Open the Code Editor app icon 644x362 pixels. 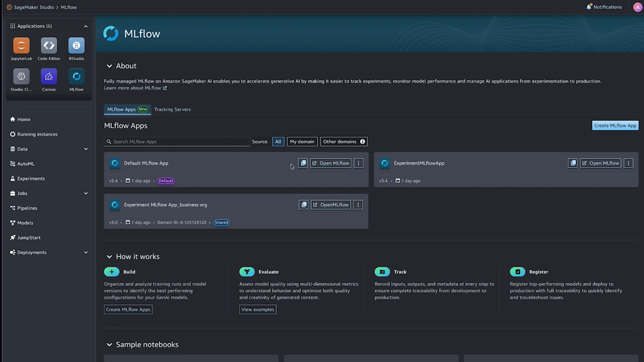(x=49, y=46)
